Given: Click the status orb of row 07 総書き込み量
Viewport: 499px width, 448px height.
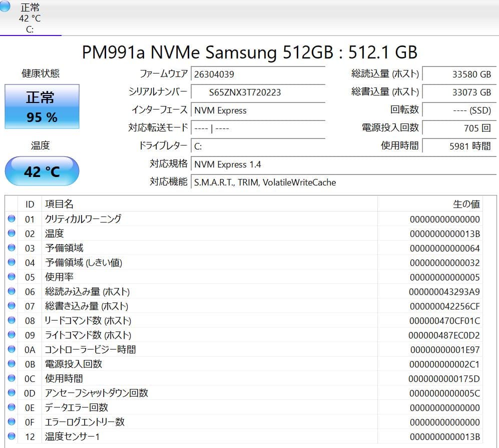Looking at the screenshot, I should [x=12, y=306].
